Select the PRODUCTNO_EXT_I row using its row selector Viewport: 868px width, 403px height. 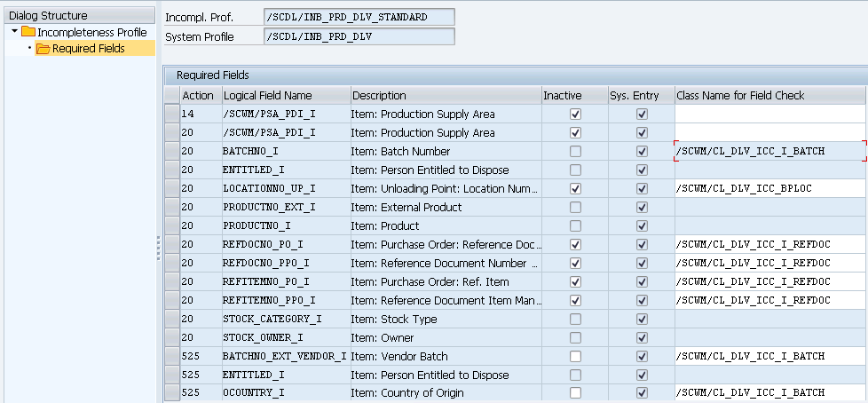point(171,208)
